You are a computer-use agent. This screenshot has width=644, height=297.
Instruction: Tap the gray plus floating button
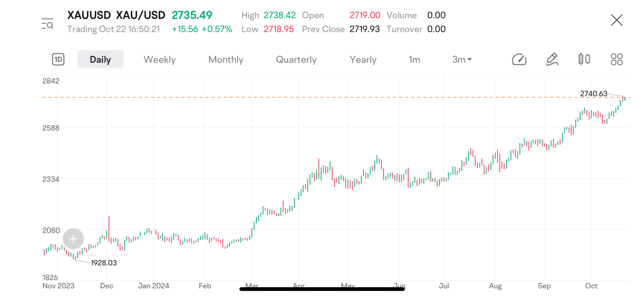click(x=73, y=239)
